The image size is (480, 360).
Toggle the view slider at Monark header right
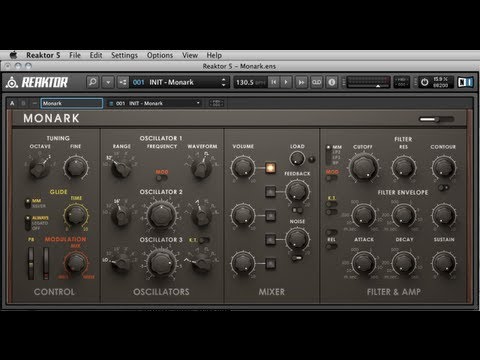click(436, 119)
